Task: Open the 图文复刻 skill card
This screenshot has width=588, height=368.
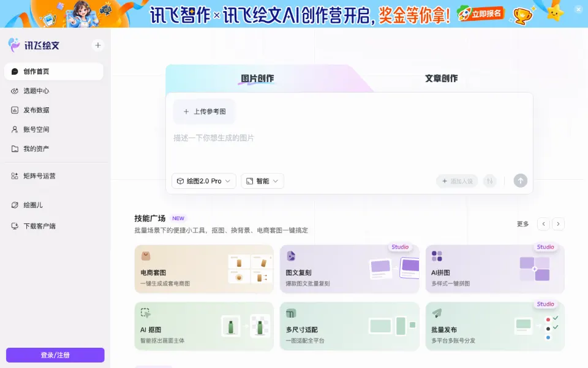Action: (x=350, y=269)
